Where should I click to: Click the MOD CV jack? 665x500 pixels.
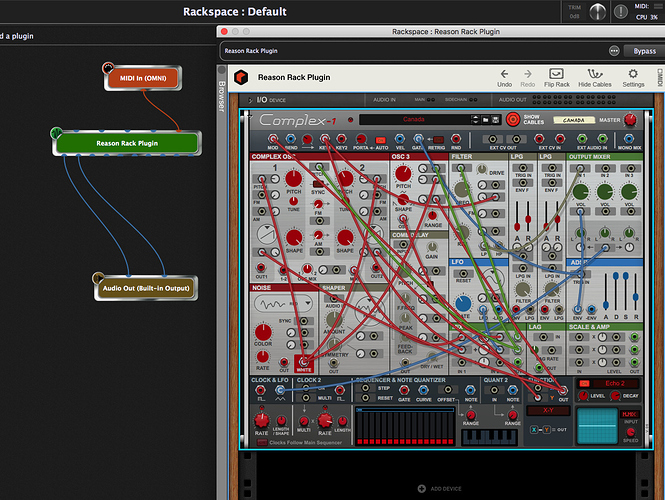click(273, 139)
